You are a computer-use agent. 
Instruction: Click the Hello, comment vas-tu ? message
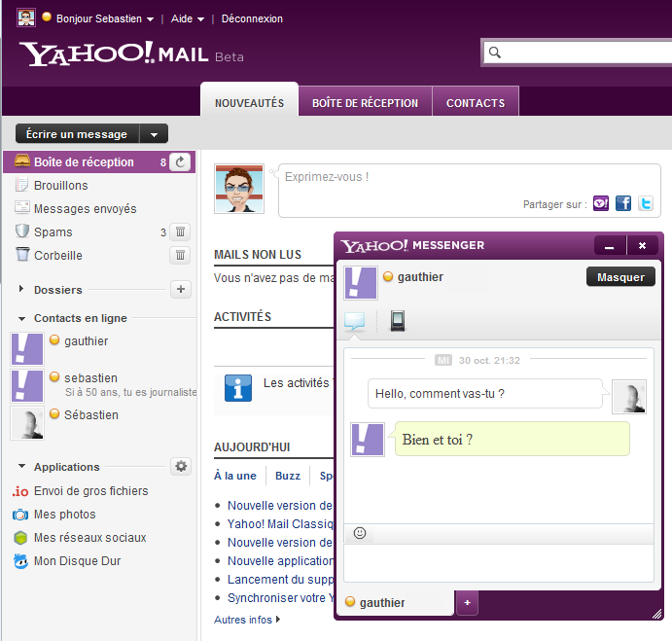tap(485, 394)
